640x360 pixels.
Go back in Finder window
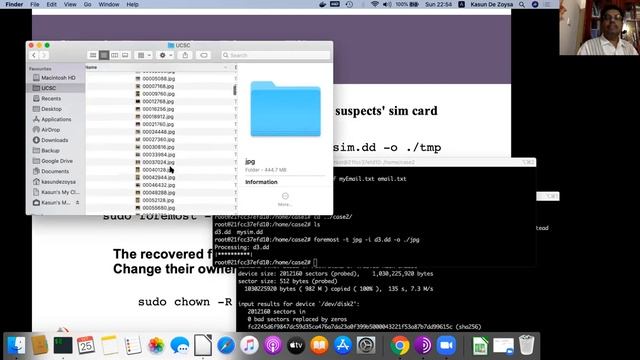click(34, 55)
